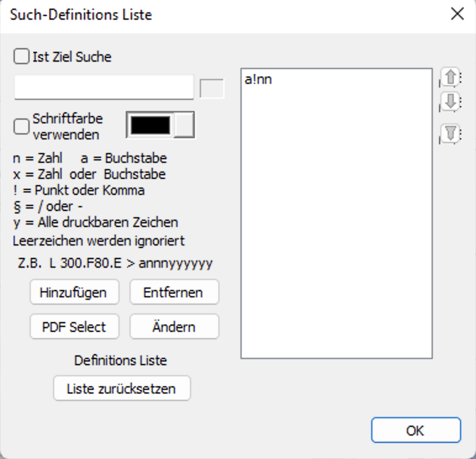
Task: Enable the Ist Ziel Suche checkbox
Action: coord(21,57)
